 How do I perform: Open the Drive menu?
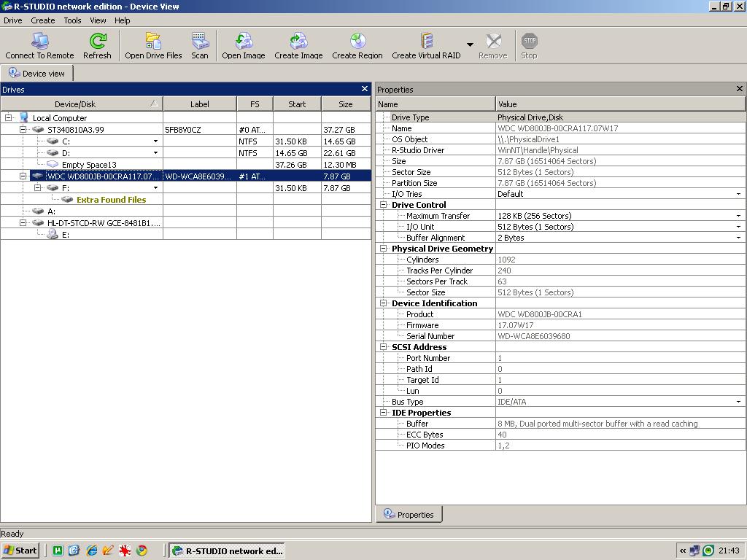(13, 20)
